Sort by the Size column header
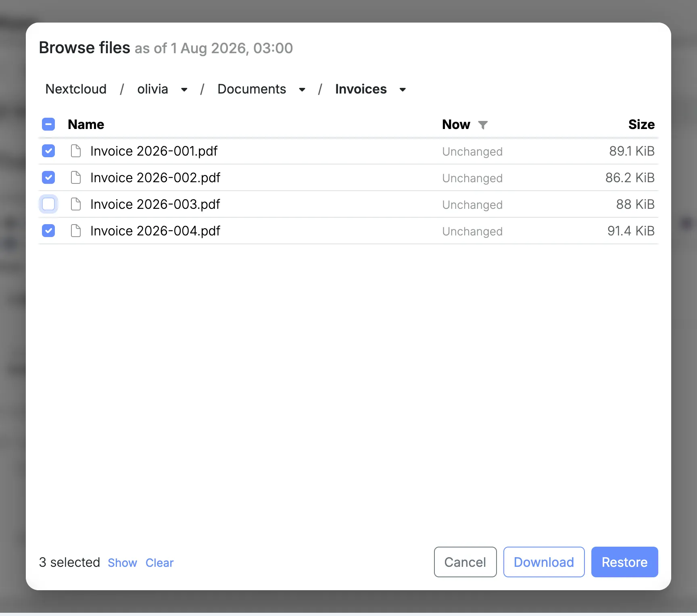Viewport: 697px width, 616px height. click(x=641, y=124)
